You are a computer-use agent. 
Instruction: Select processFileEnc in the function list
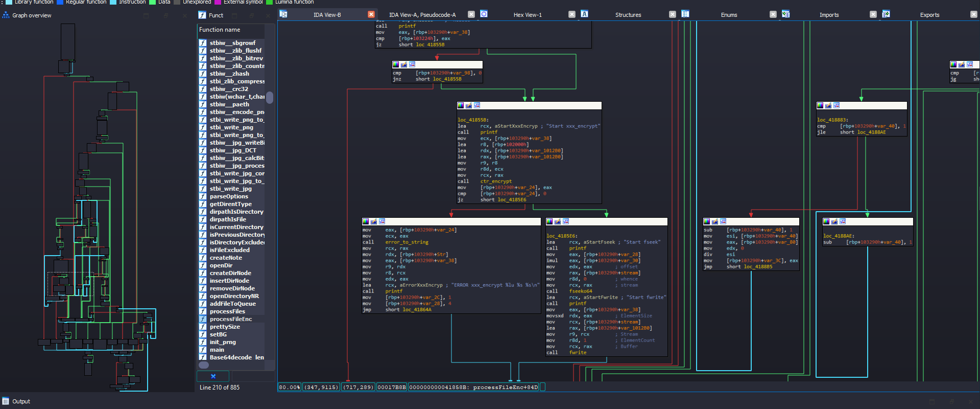(231, 319)
